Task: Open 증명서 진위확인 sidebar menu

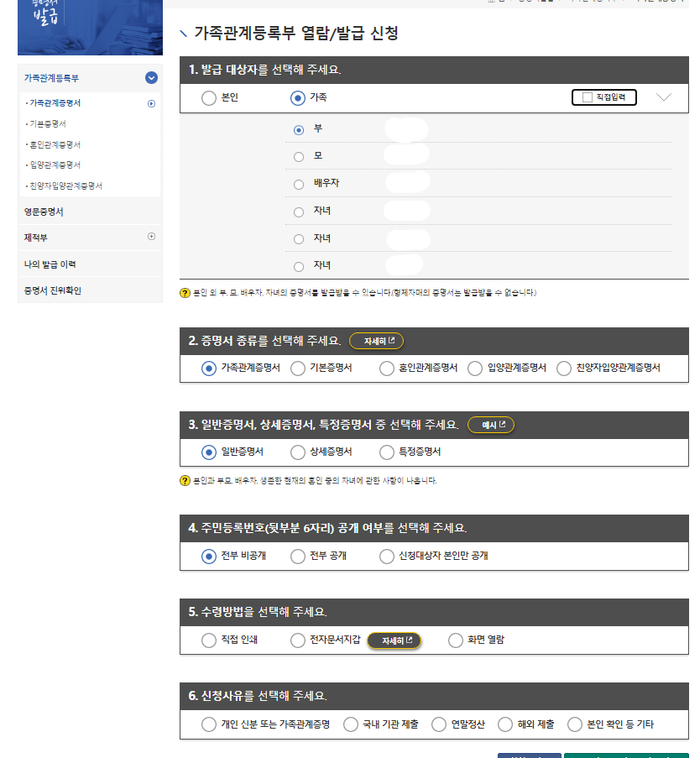Action: [53, 290]
